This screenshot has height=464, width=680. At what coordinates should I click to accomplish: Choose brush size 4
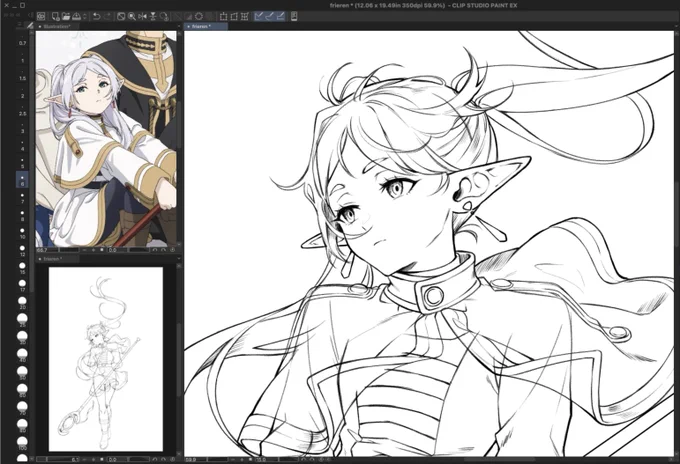pos(22,146)
